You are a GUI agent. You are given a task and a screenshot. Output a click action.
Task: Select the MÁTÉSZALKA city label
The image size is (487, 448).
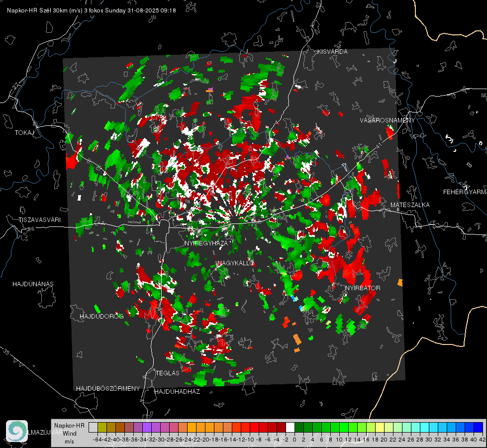tap(410, 205)
